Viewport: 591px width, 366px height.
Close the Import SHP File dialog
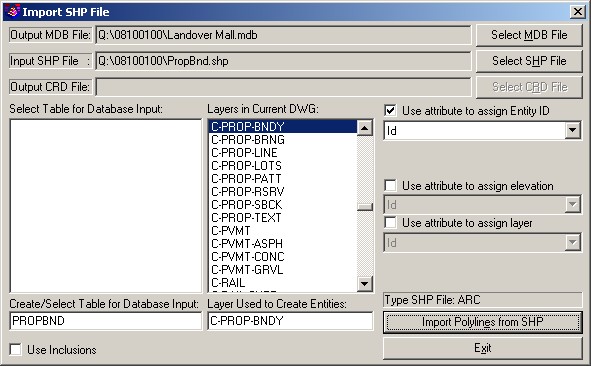point(577,12)
